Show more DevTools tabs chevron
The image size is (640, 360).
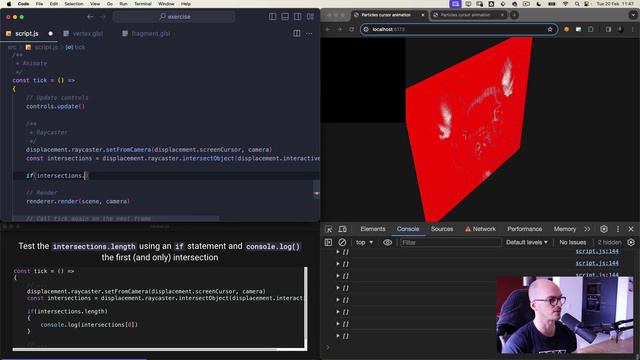coord(587,229)
